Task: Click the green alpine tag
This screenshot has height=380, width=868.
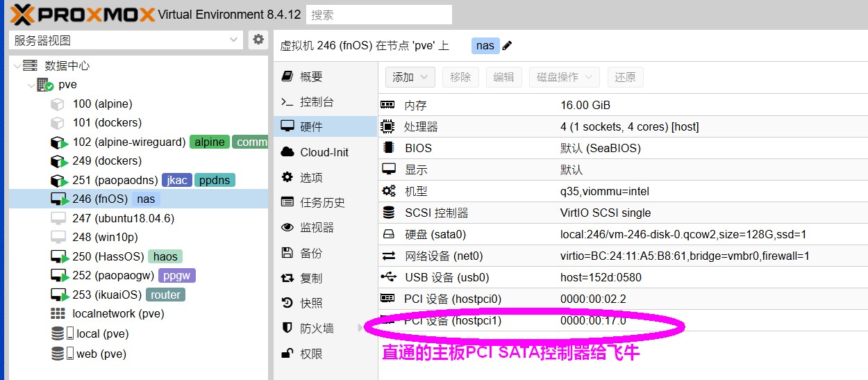Action: click(210, 142)
